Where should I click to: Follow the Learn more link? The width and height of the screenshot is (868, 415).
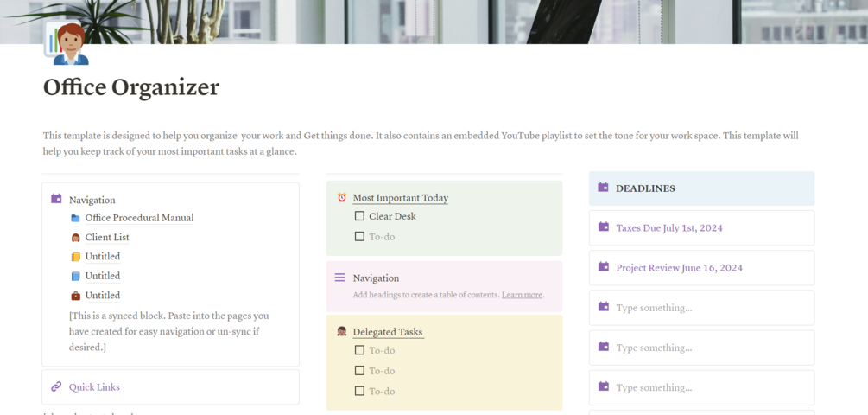pos(523,295)
